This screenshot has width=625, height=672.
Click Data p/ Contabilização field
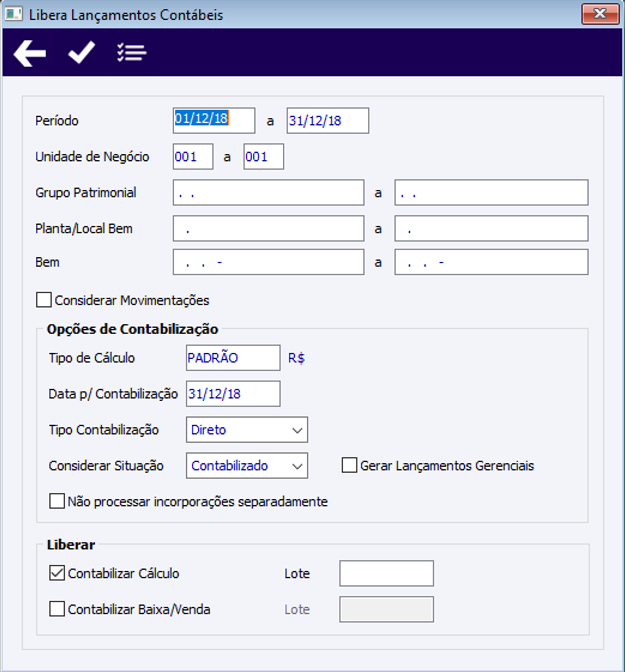coord(233,394)
